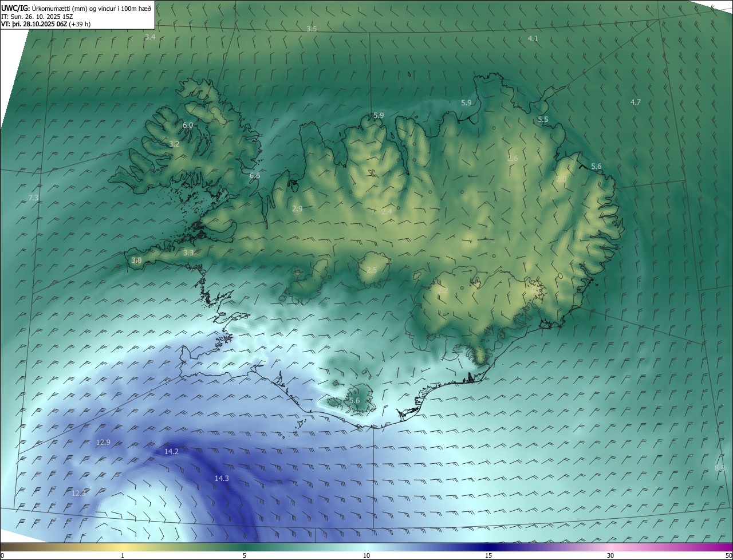Image resolution: width=733 pixels, height=560 pixels.
Task: Click the 2.6 value label
Action: point(513,158)
